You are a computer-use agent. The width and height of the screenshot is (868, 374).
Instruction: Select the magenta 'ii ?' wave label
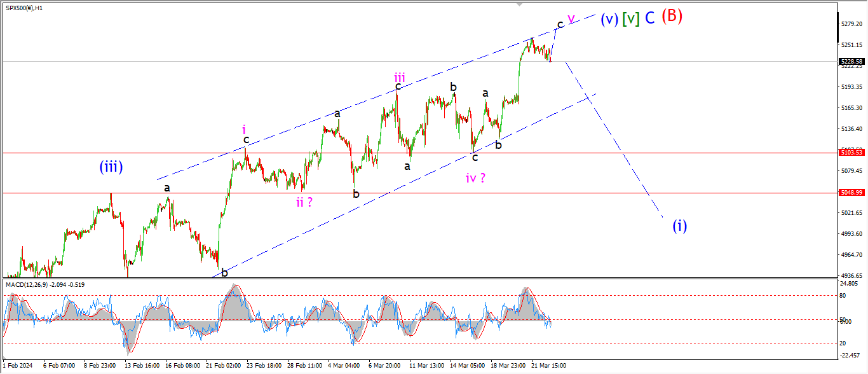coord(304,202)
